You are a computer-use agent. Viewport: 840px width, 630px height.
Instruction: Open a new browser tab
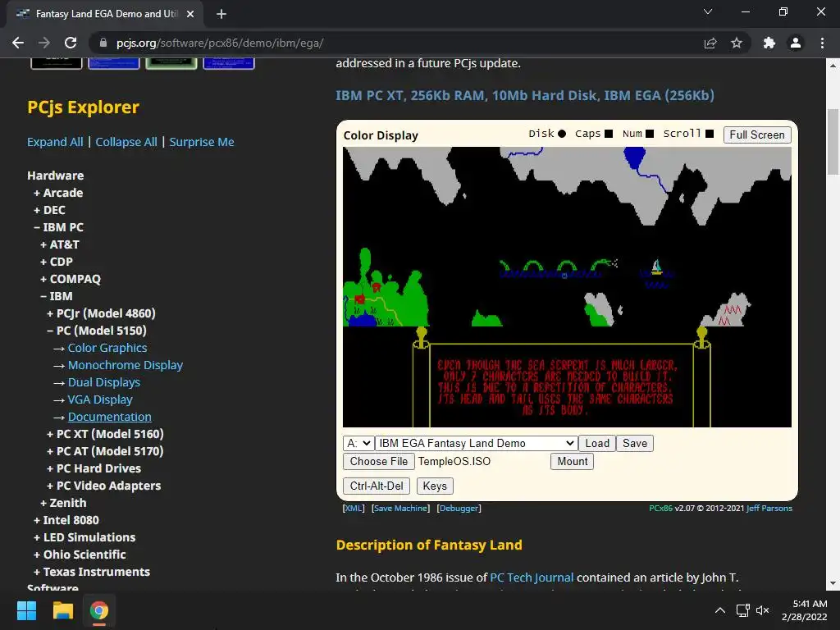221,14
